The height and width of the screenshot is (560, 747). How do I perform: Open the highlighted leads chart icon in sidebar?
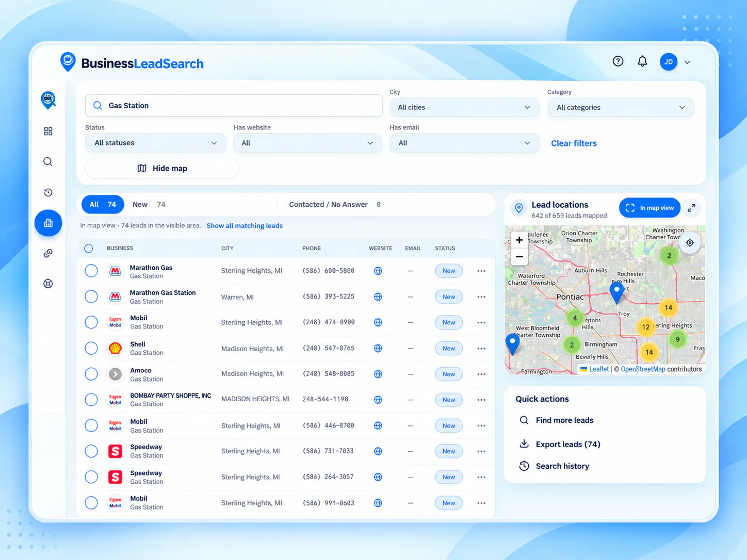click(x=48, y=223)
